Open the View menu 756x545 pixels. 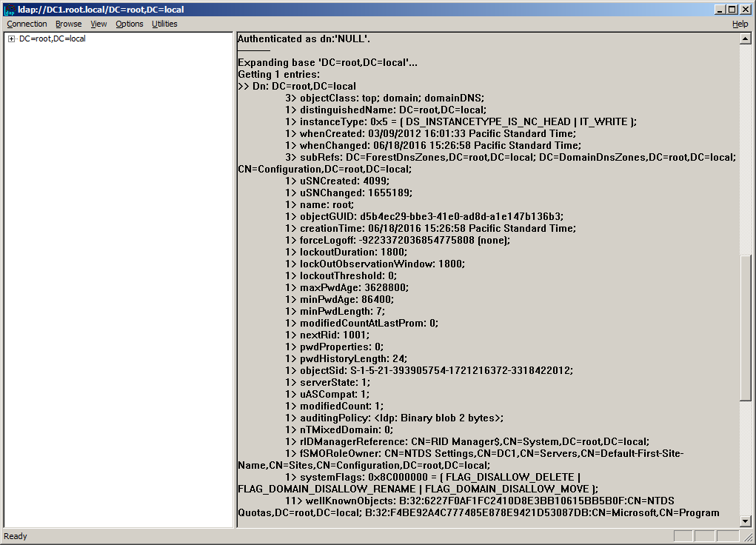tap(98, 24)
